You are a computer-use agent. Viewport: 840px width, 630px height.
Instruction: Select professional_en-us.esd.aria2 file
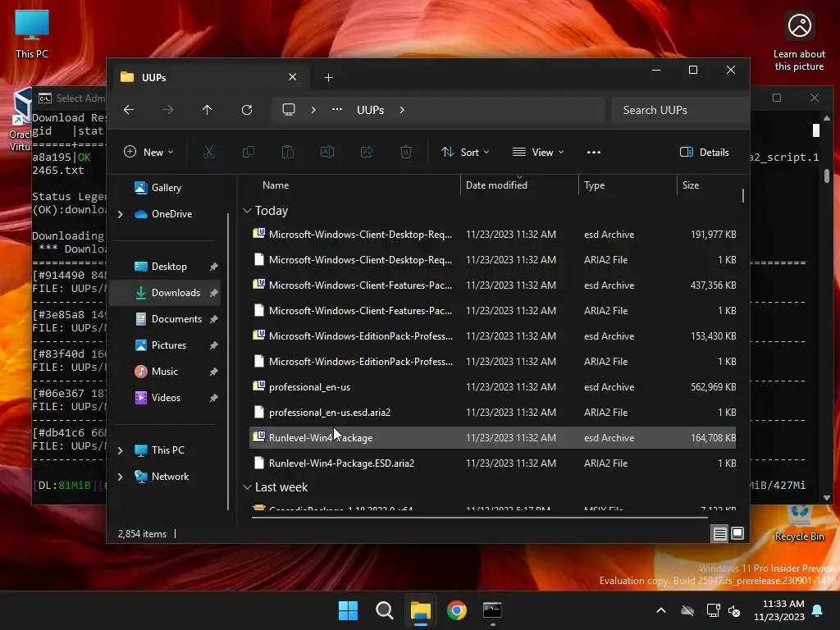[x=493, y=413]
